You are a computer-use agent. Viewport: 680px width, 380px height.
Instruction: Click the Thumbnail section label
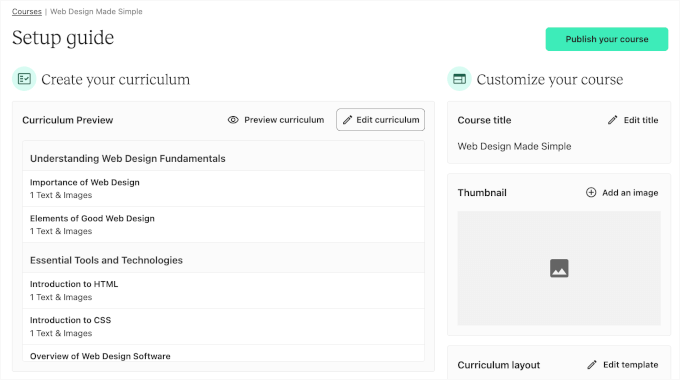(482, 193)
